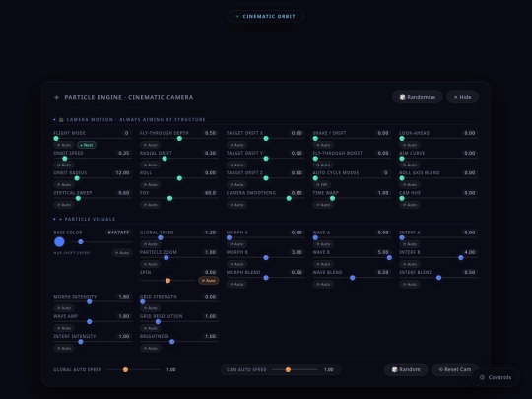The image size is (532, 399).
Task: Toggle Auto under Grid Strength
Action: coord(151,308)
